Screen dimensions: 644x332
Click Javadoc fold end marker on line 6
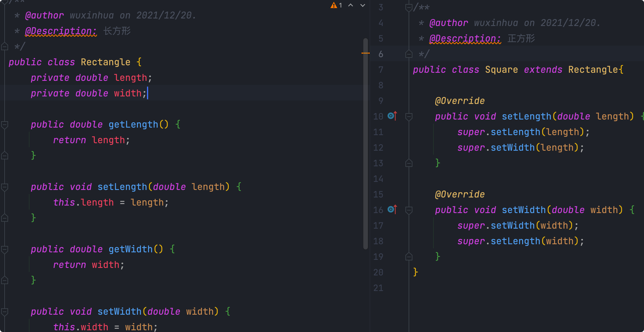point(409,54)
